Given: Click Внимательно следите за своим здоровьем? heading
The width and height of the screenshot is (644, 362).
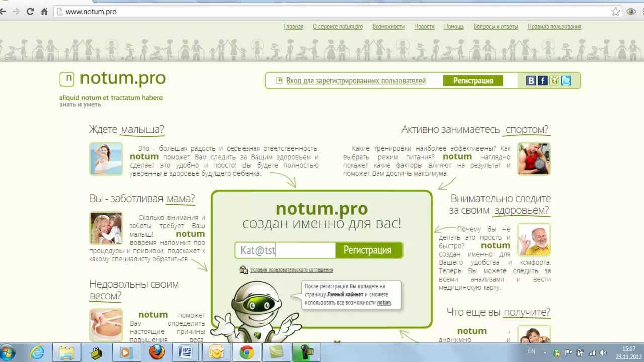Looking at the screenshot, I should (500, 204).
